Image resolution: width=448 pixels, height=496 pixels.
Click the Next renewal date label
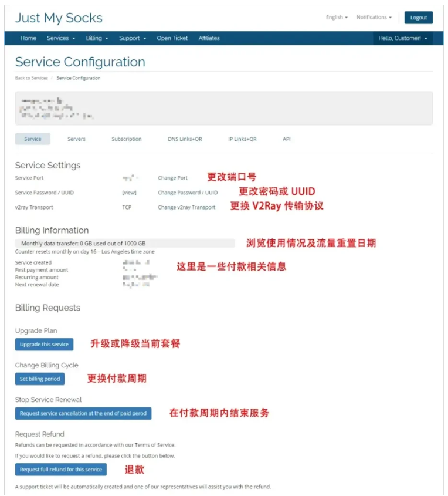pos(37,285)
